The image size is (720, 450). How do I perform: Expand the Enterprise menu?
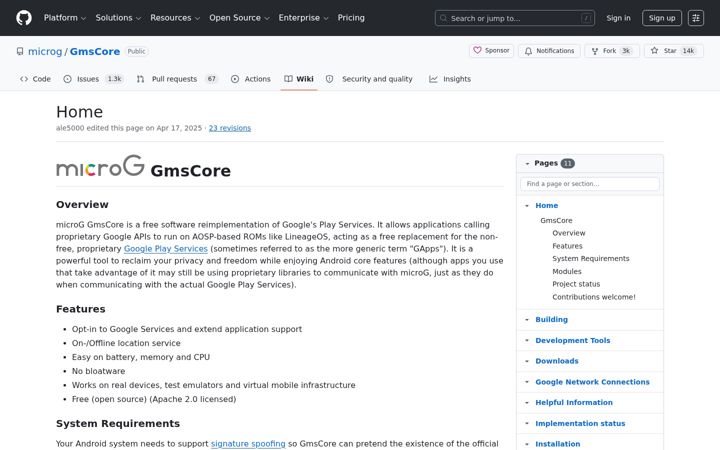(304, 18)
